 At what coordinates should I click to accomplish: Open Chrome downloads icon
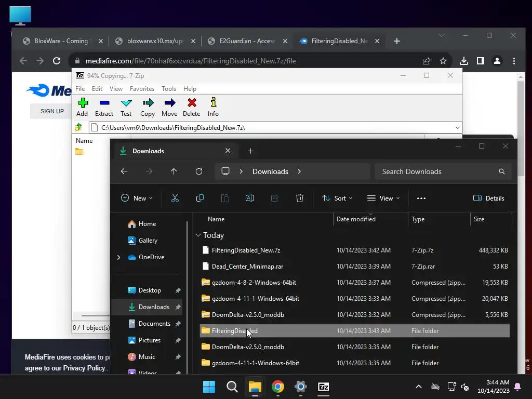[x=464, y=61]
